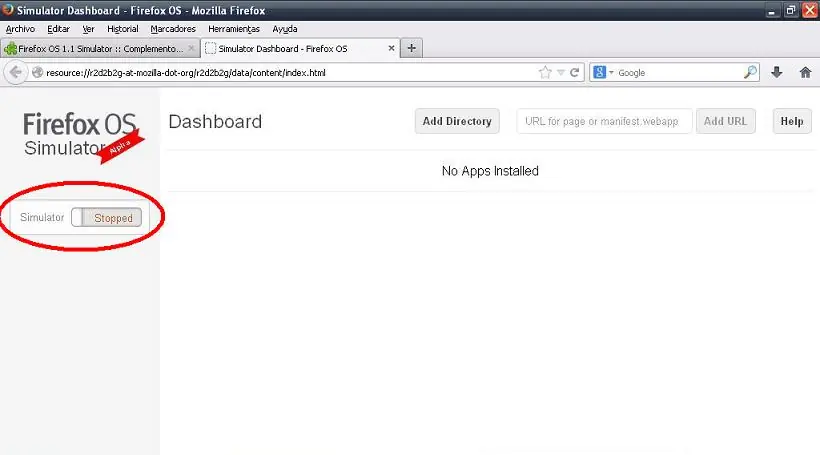Bookmark this page with the star icon
This screenshot has height=455, width=820.
click(x=545, y=72)
